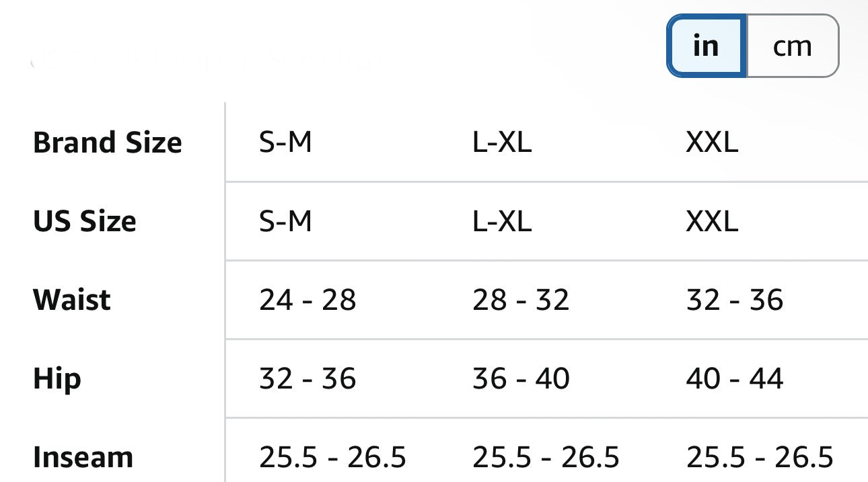Select the Hip row header
Screen dimensions: 868x482
(x=57, y=378)
